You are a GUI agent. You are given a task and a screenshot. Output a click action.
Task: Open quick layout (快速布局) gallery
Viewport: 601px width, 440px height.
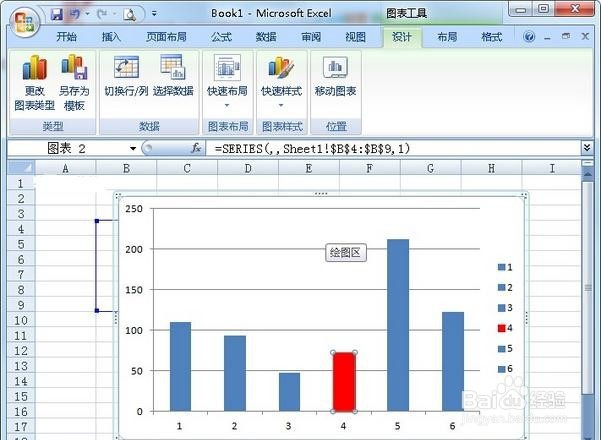point(227,81)
